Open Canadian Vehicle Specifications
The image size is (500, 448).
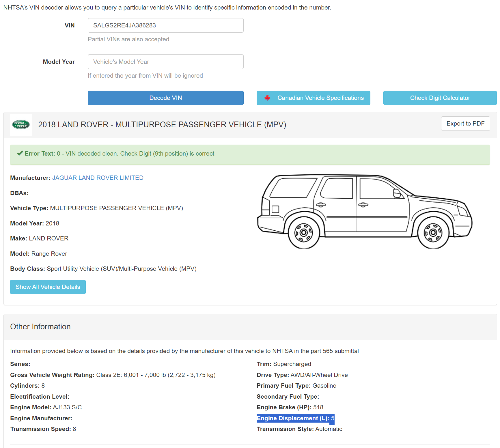point(313,98)
